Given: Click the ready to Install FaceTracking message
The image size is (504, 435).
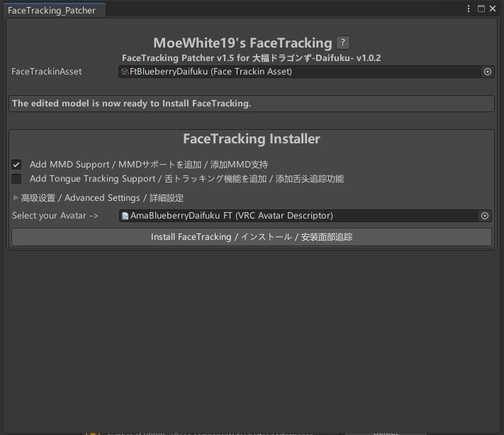Looking at the screenshot, I should pyautogui.click(x=252, y=104).
